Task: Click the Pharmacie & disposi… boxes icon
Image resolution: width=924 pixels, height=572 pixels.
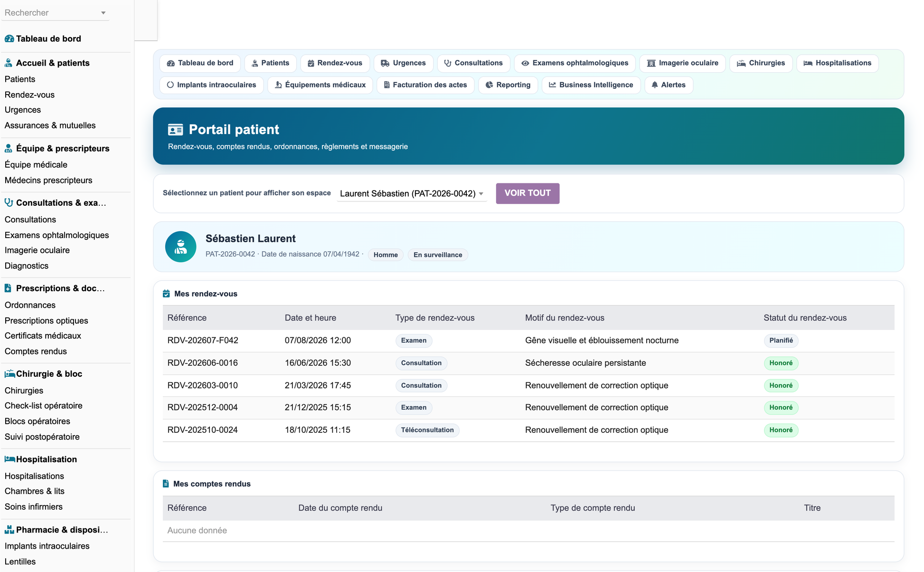Action: pos(9,530)
